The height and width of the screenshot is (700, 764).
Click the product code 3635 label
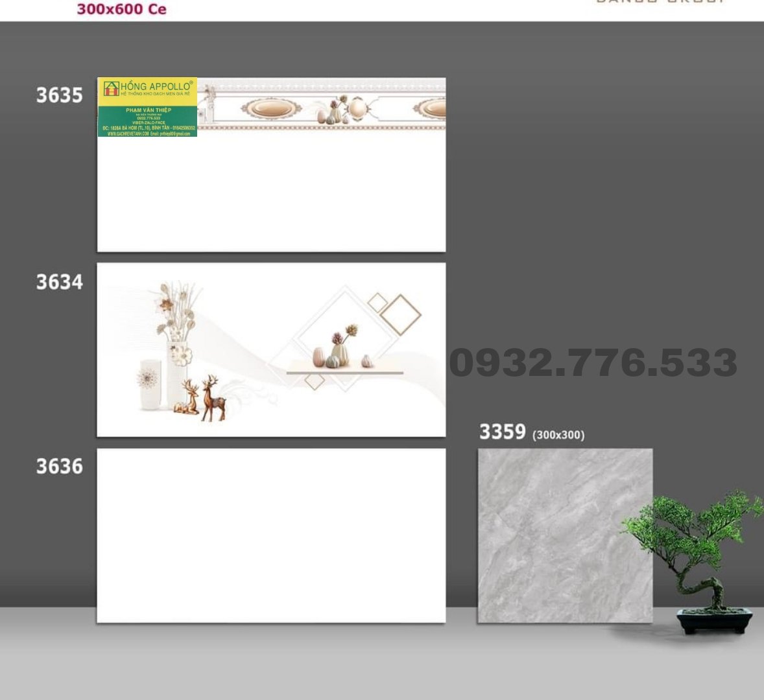pyautogui.click(x=60, y=95)
